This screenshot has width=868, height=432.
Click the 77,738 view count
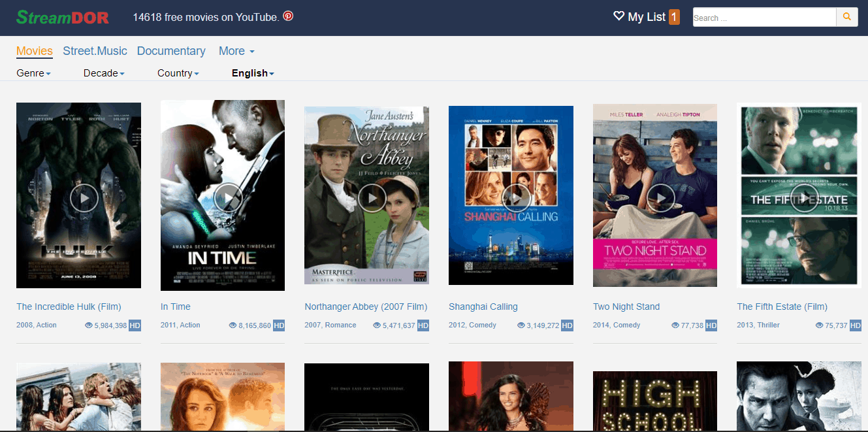[x=692, y=325]
